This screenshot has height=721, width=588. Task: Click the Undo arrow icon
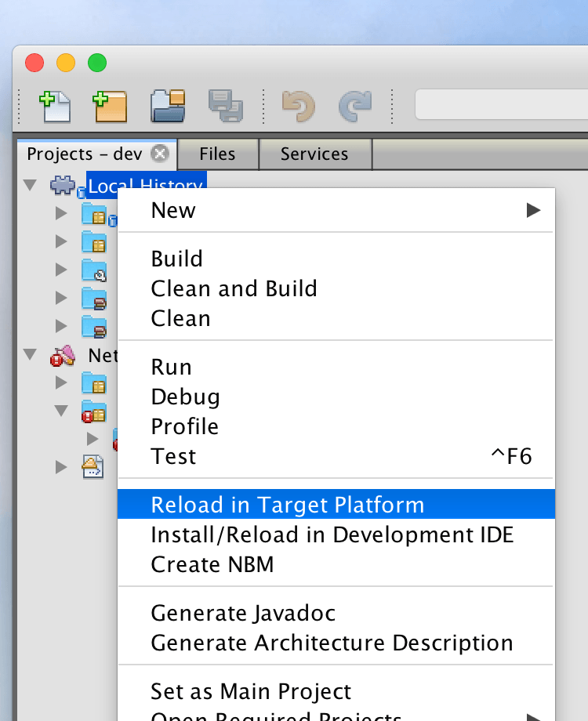[298, 106]
